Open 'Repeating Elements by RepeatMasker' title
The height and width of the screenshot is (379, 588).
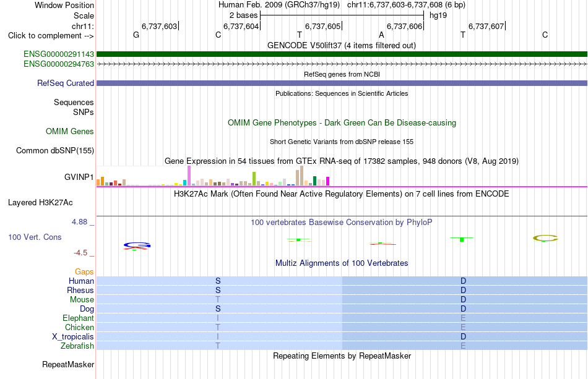pyautogui.click(x=342, y=356)
